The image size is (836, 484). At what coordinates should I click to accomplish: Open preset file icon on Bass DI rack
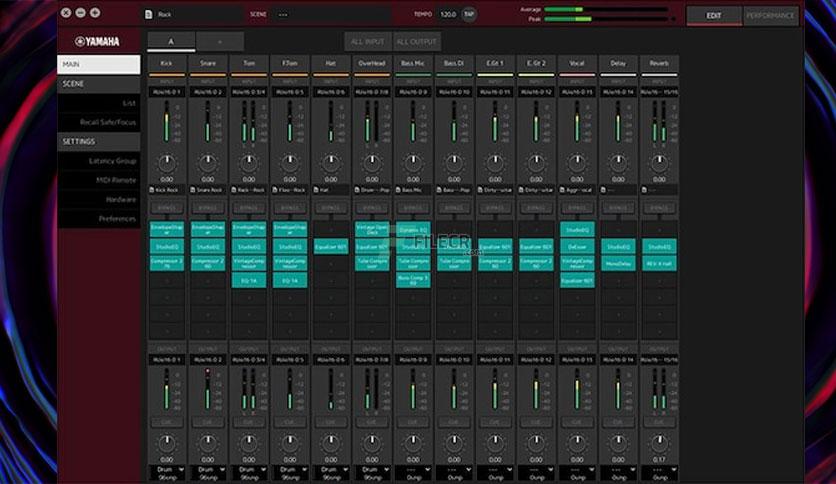(x=439, y=190)
